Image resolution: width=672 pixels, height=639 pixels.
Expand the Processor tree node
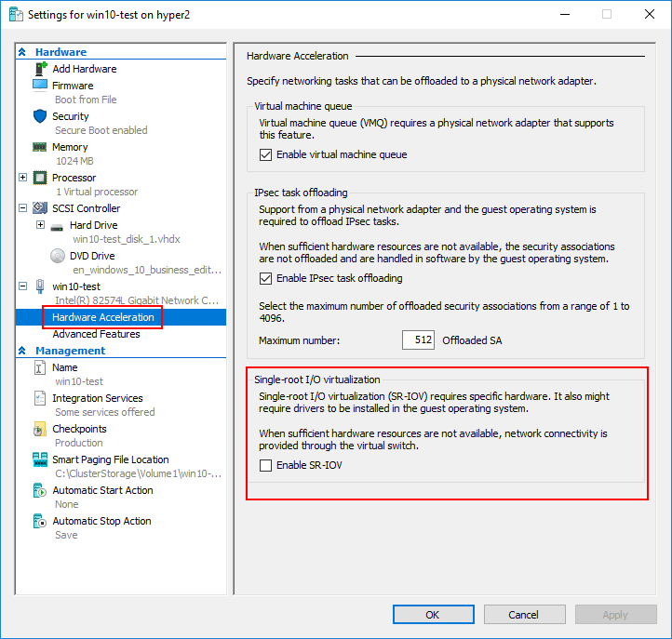click(x=23, y=178)
